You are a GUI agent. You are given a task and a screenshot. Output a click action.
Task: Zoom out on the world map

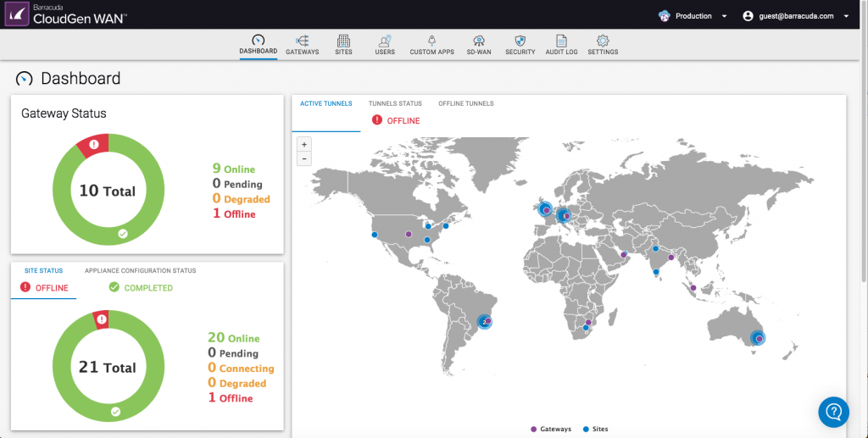[x=304, y=158]
